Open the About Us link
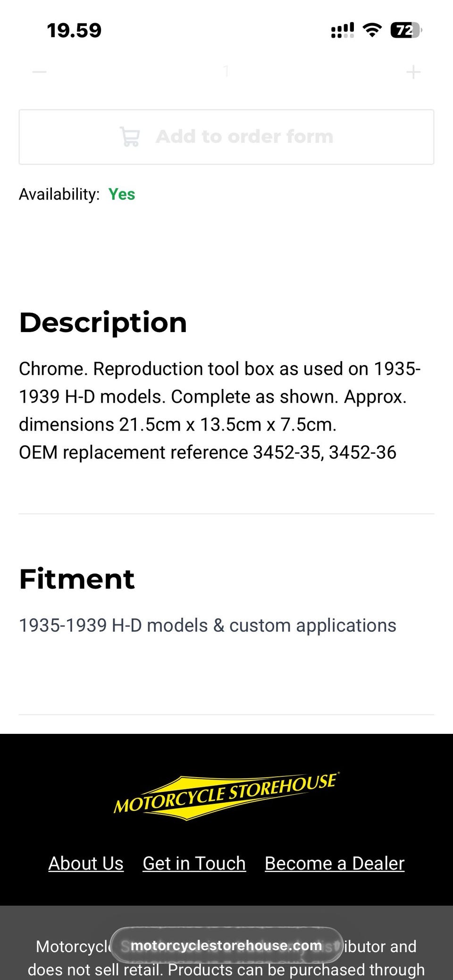 (86, 863)
